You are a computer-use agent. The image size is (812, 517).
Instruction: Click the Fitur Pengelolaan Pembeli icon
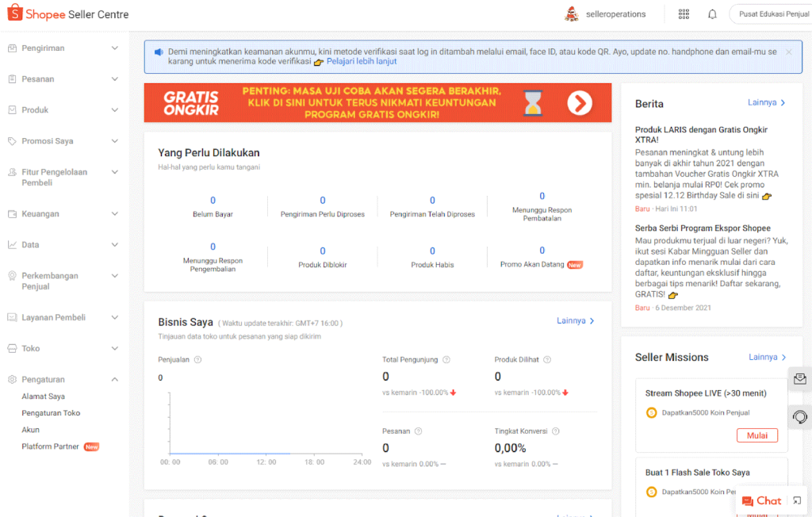13,172
